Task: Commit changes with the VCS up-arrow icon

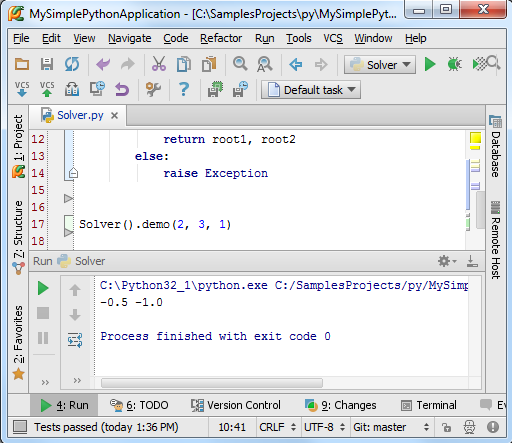Action: click(47, 89)
